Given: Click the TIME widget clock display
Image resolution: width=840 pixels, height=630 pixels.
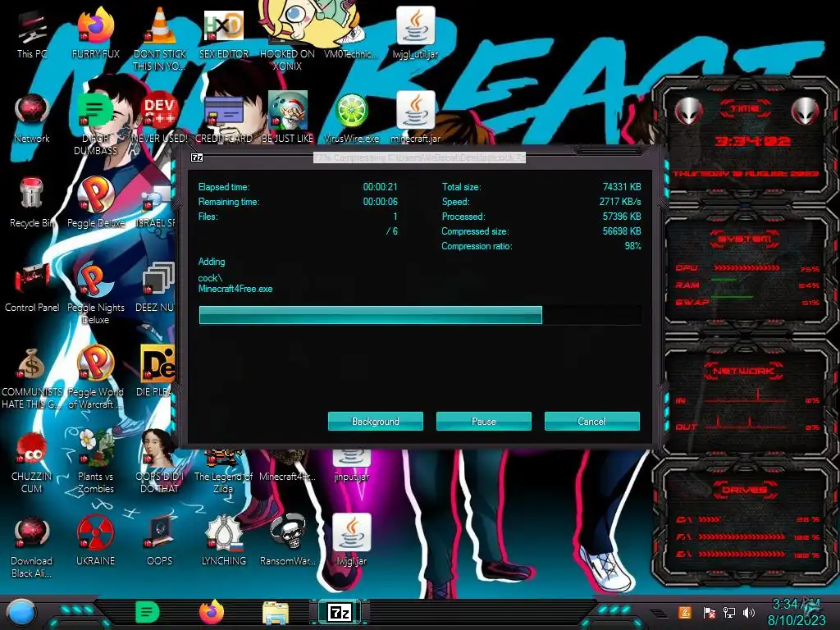Looking at the screenshot, I should point(752,141).
